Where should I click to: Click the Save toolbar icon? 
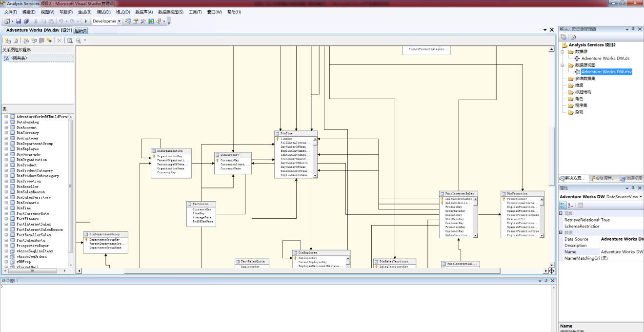19,21
